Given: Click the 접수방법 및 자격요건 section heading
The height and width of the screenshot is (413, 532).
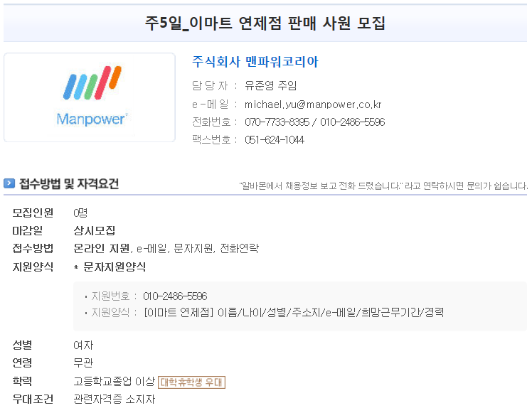Looking at the screenshot, I should pos(69,183).
